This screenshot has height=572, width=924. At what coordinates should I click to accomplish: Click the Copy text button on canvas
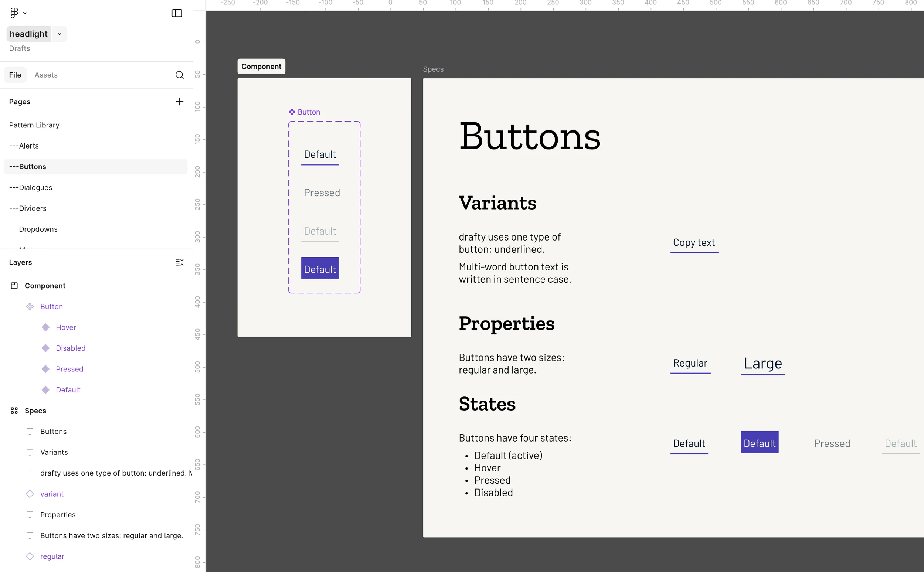pos(694,243)
